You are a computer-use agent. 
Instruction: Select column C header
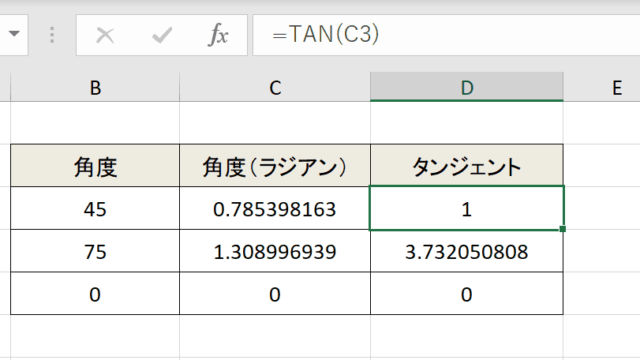coord(275,87)
